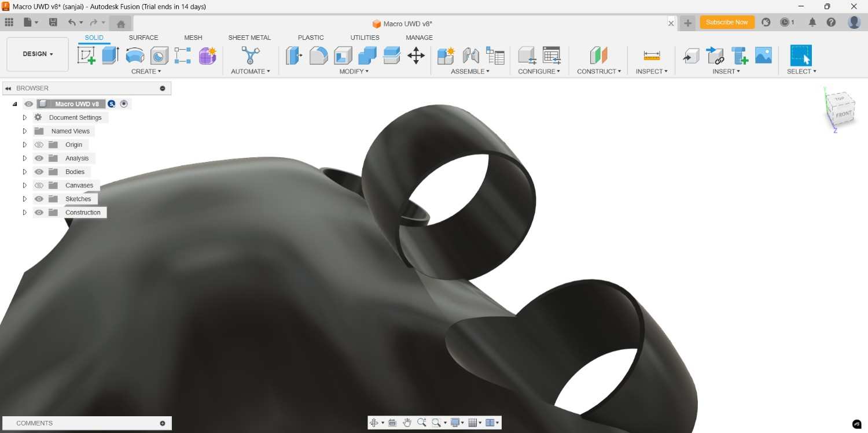Switch to the PLASTIC tab
This screenshot has height=433, width=868.
pos(311,38)
